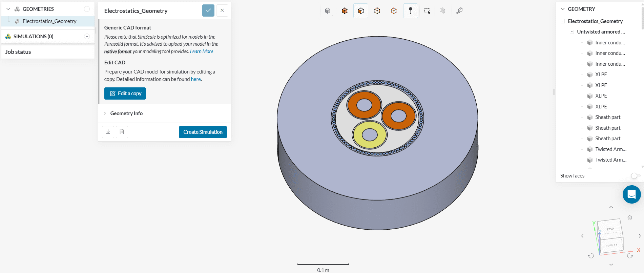The image size is (644, 273).
Task: Click the Create Simulation button
Action: coord(203,132)
